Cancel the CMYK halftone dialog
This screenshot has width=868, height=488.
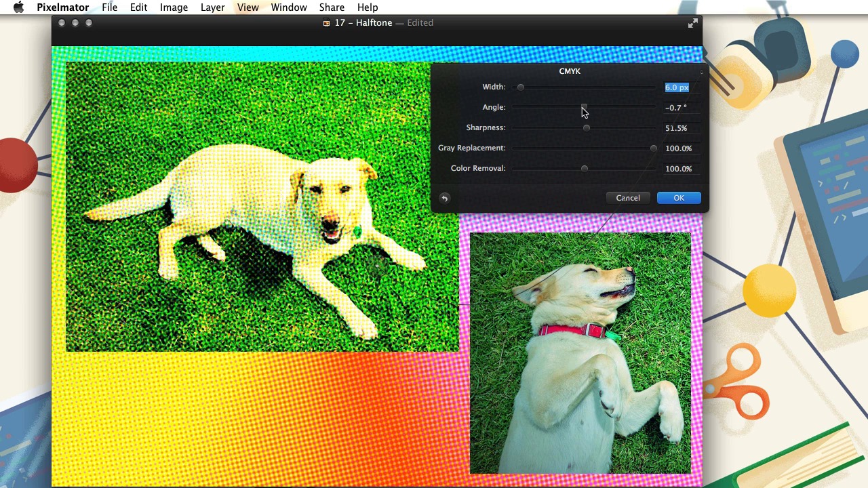point(627,198)
